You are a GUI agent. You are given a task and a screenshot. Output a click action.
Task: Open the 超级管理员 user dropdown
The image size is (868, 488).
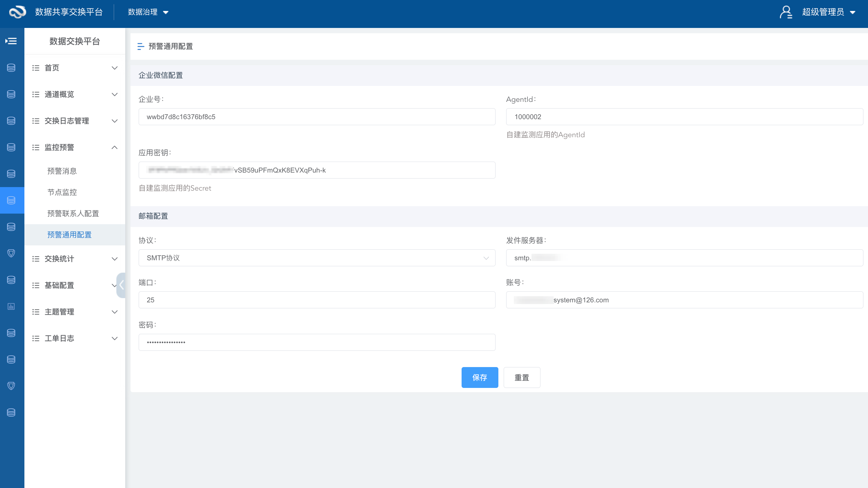[828, 12]
